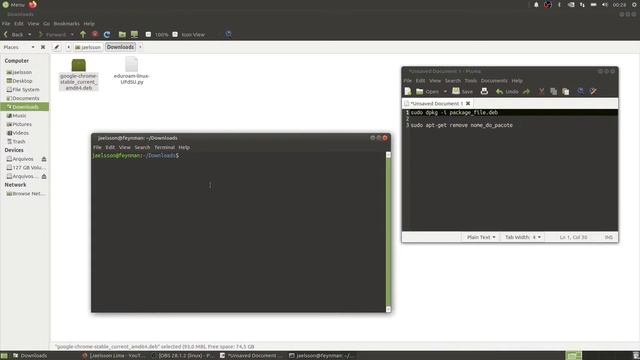This screenshot has height=360, width=640.
Task: Open the computer toolbar icon in file manager
Action: [x=134, y=35]
